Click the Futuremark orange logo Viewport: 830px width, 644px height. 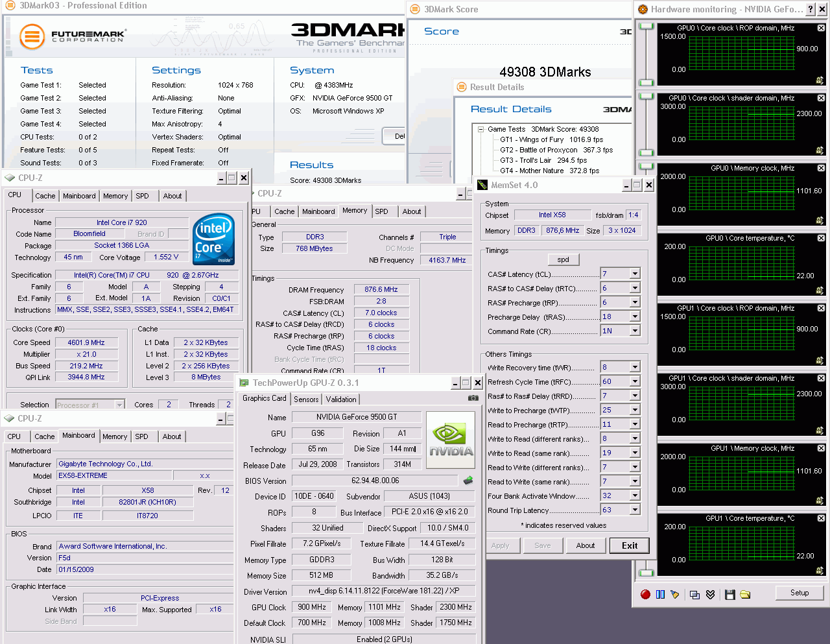click(32, 36)
